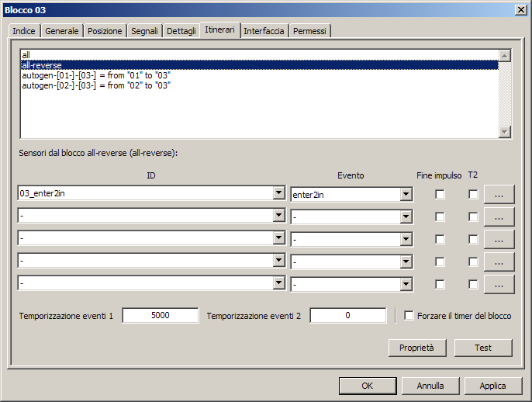This screenshot has height=402, width=532.
Task: Check Forzare il timer del blocco
Action: coord(409,316)
